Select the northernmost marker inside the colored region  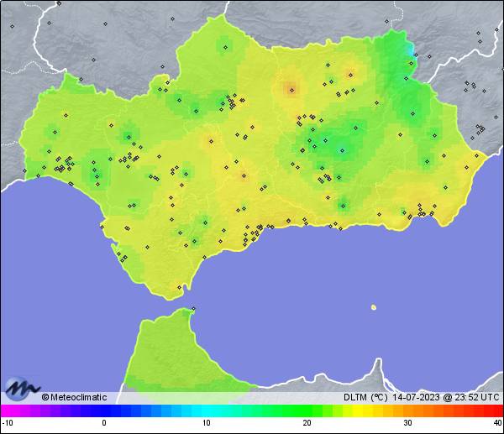point(226,47)
